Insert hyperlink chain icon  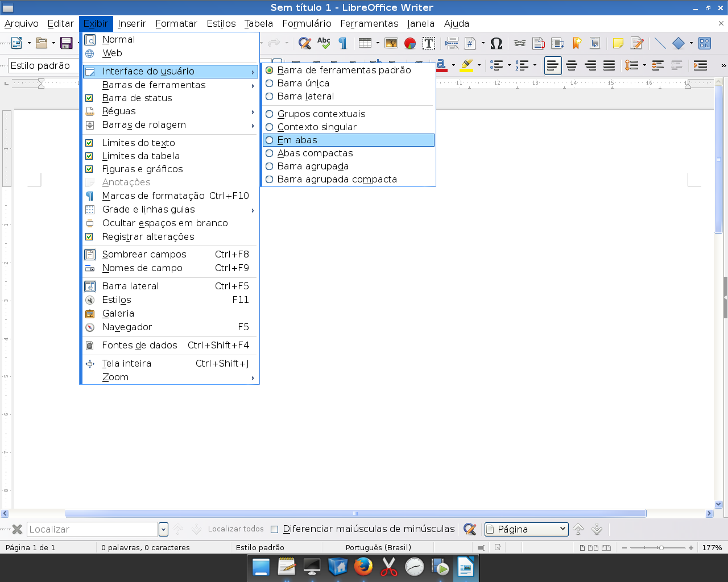pyautogui.click(x=520, y=43)
